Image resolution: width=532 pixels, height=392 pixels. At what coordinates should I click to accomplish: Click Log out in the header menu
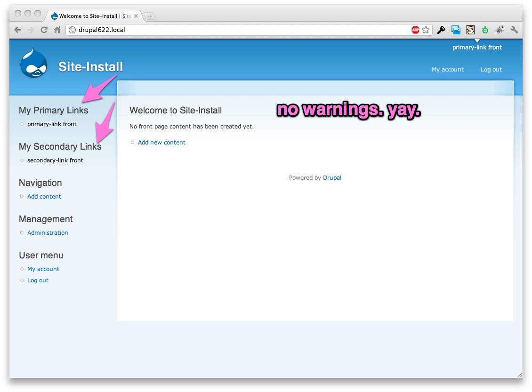coord(491,70)
